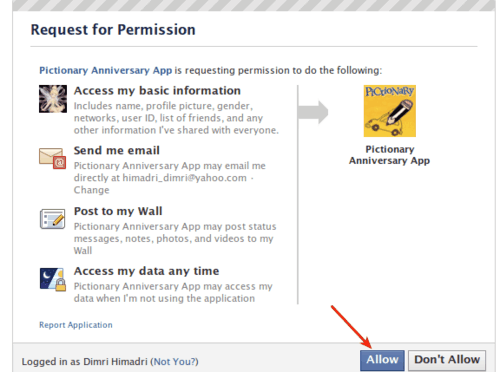Click the Change email link
This screenshot has width=500, height=372.
(91, 190)
